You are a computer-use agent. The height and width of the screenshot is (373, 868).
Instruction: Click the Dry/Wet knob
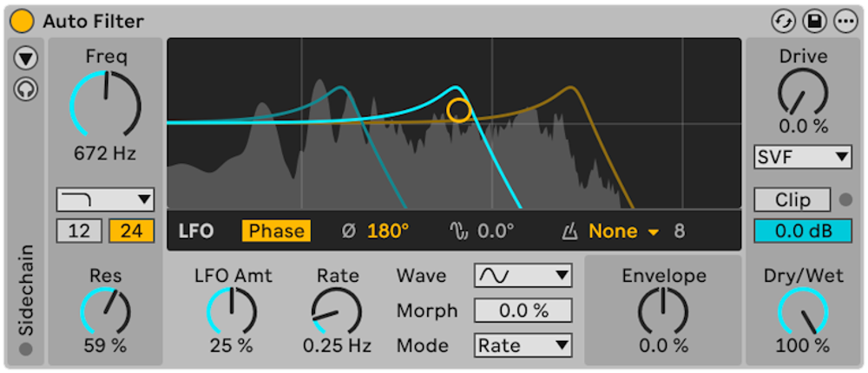803,311
